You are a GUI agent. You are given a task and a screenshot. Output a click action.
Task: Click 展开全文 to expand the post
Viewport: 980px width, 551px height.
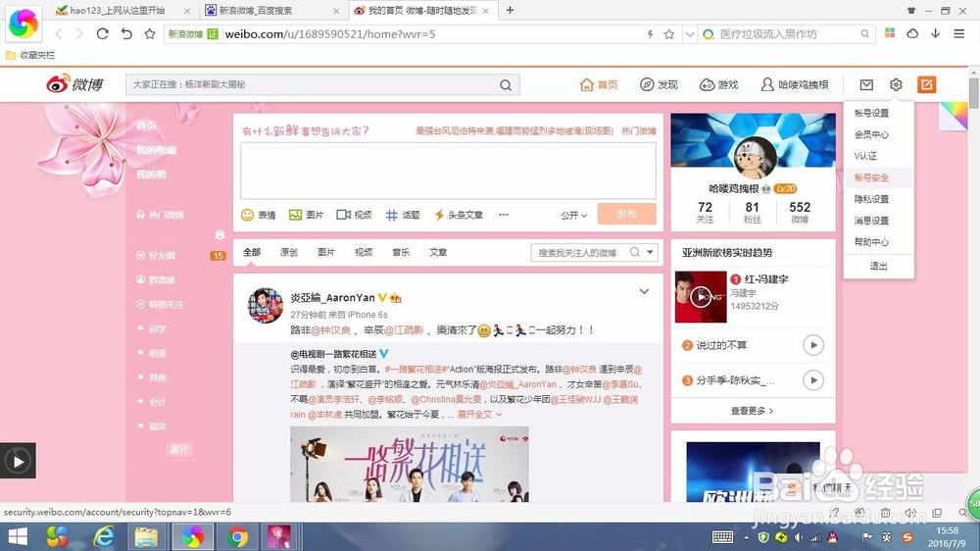479,414
